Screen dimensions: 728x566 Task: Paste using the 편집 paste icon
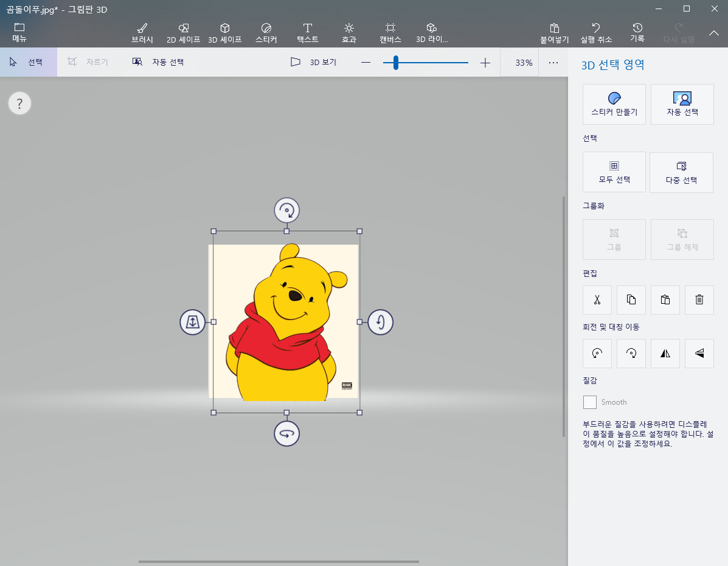(665, 299)
